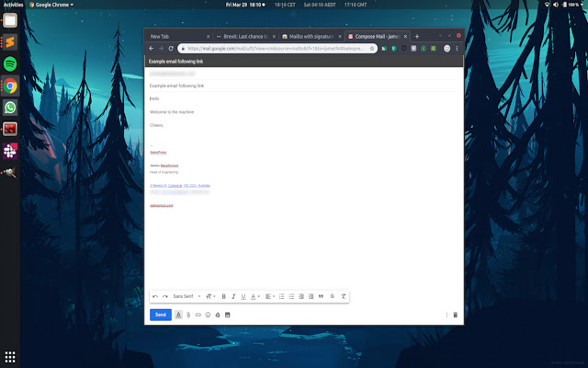
Task: Click the indent more icon
Action: (x=311, y=296)
